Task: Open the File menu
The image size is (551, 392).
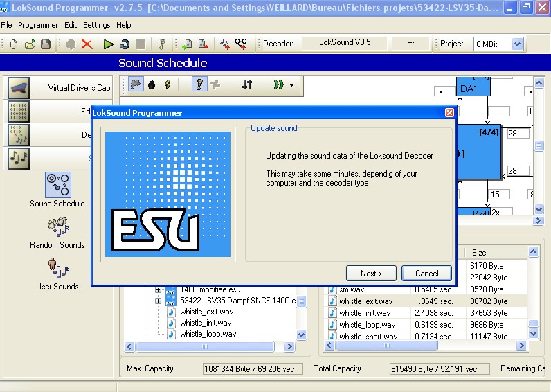Action: coord(6,25)
